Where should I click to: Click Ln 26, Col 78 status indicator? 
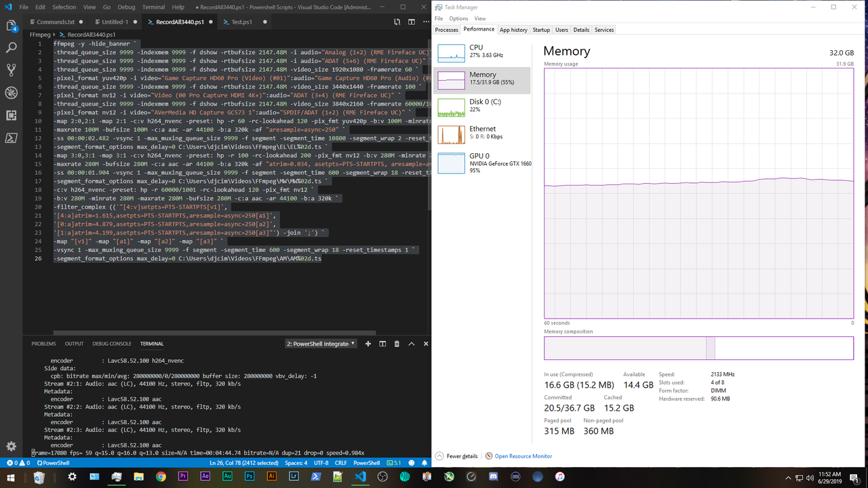point(243,463)
